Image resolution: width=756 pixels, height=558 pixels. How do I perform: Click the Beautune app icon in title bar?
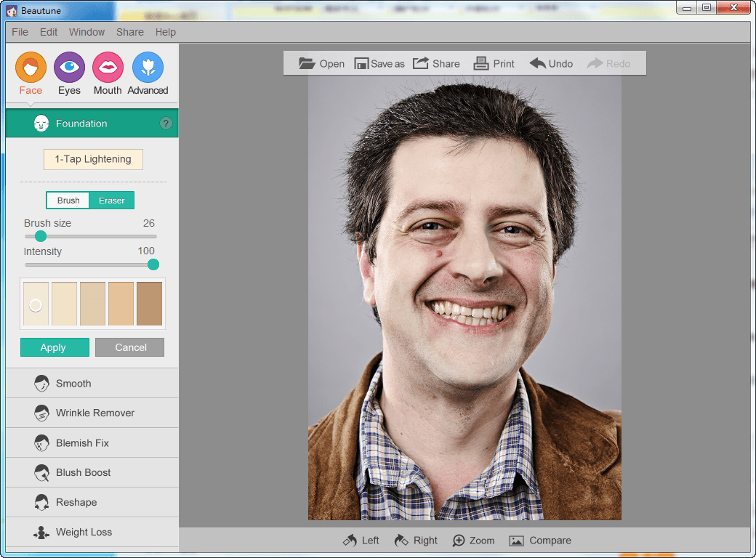[x=12, y=11]
